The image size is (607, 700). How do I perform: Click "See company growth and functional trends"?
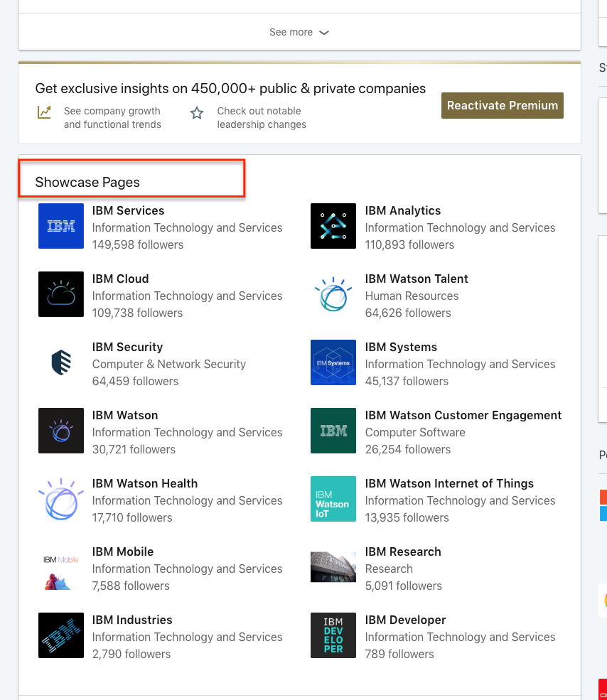click(112, 118)
